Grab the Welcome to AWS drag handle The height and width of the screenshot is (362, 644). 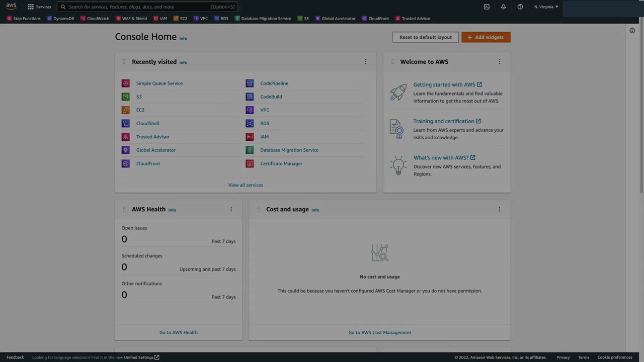click(392, 62)
